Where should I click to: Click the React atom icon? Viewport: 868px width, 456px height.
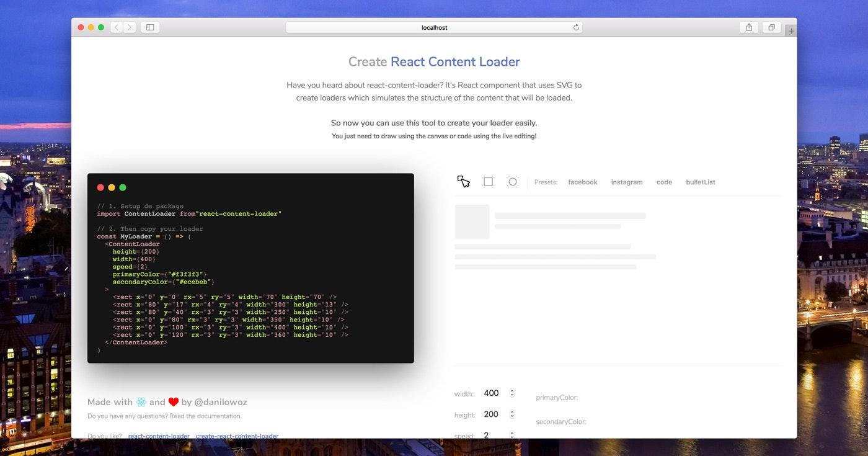pos(141,402)
